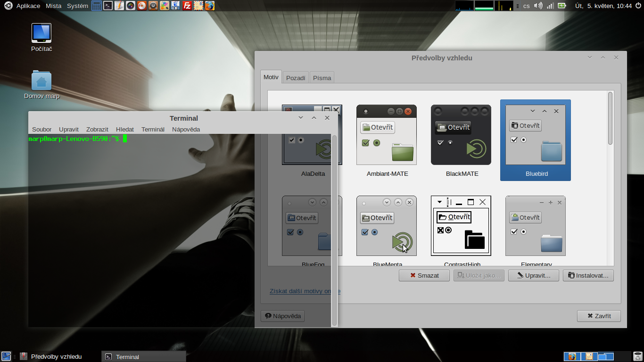
Task: Click the show desktop button in bottom panel
Action: 6,356
